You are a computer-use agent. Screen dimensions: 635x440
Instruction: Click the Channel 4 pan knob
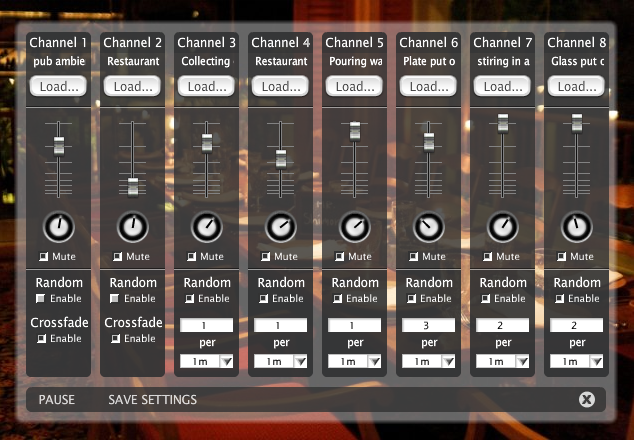[x=281, y=227]
